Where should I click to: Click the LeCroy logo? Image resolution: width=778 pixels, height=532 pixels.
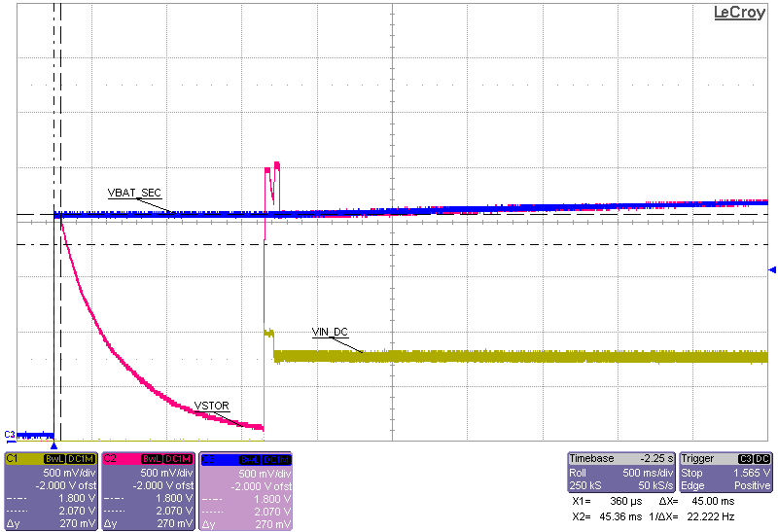pos(739,13)
